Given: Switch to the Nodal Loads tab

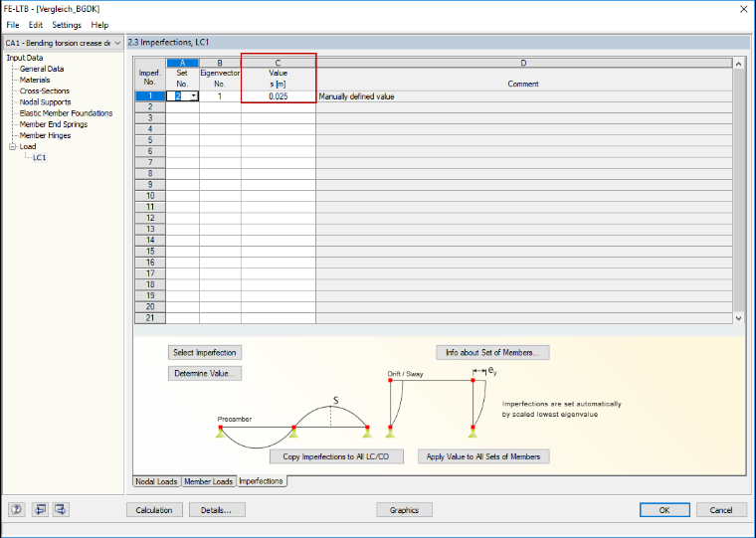Looking at the screenshot, I should tap(156, 481).
